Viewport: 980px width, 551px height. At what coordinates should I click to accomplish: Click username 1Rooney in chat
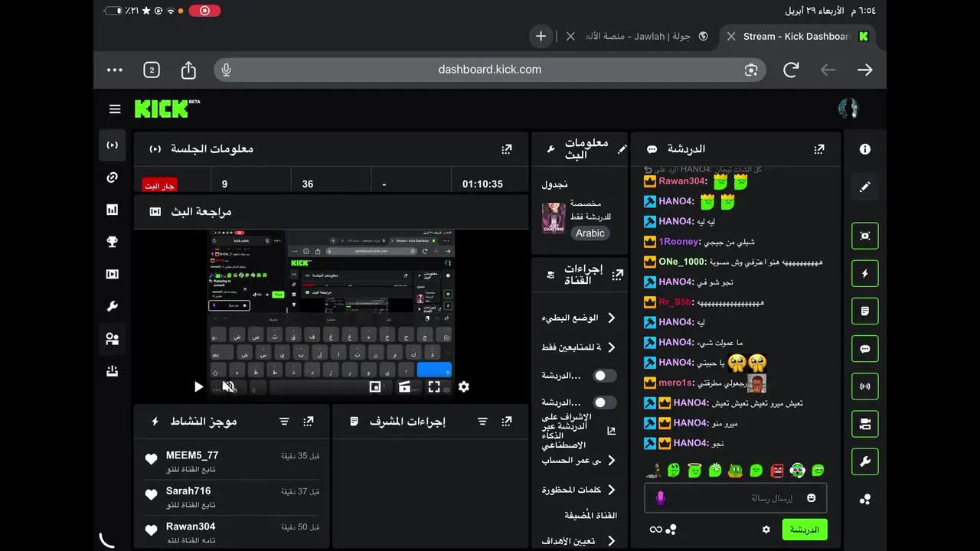click(678, 242)
